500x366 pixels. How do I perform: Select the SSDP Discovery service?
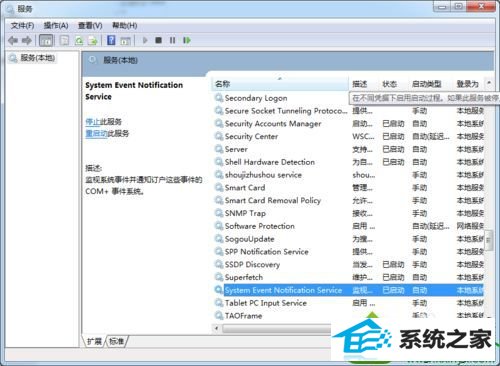pos(349,265)
